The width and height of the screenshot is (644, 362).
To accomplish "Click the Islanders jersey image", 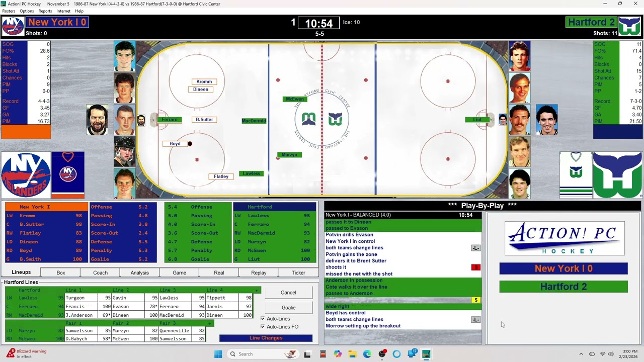I will coord(68,175).
